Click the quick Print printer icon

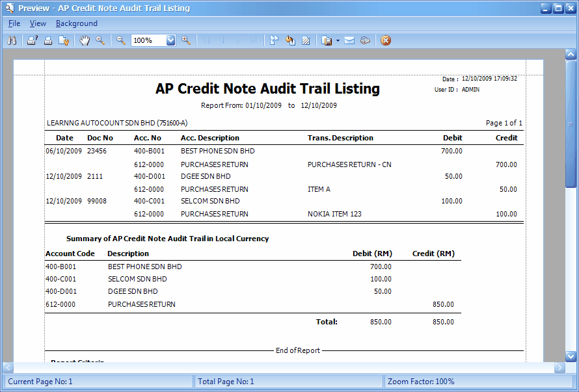[48, 40]
